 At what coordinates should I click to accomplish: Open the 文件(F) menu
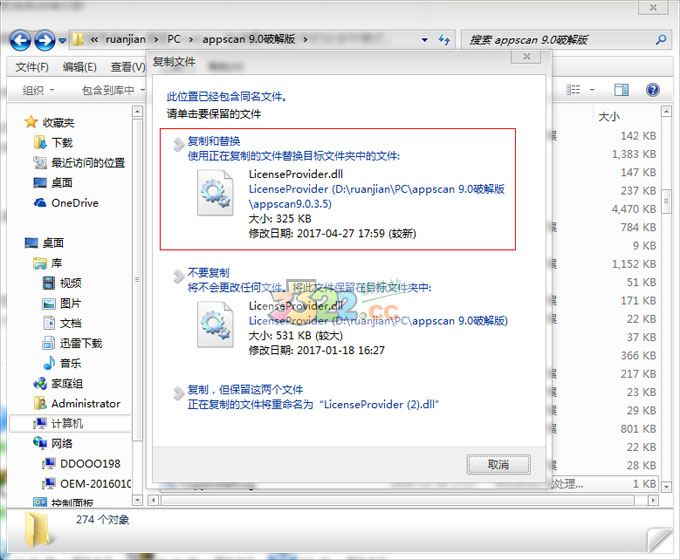tap(32, 67)
